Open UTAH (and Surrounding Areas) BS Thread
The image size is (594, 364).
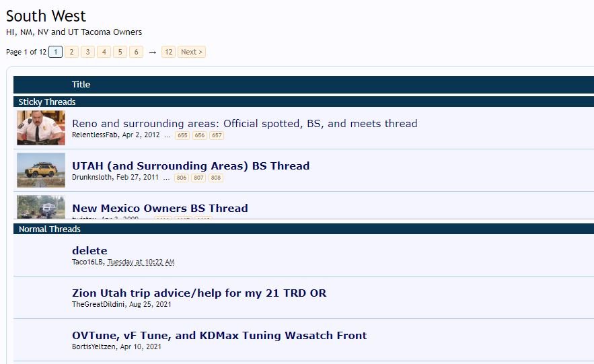click(x=190, y=166)
